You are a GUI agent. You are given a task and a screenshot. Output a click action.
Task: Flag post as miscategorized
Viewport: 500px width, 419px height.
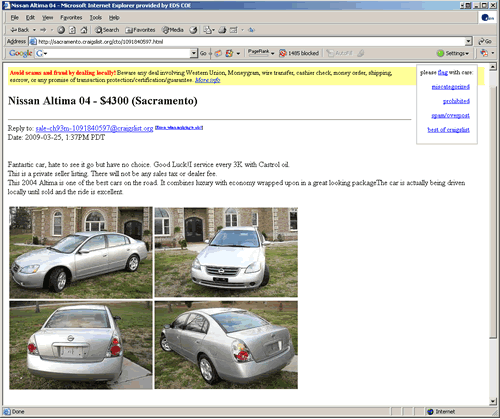(x=451, y=87)
